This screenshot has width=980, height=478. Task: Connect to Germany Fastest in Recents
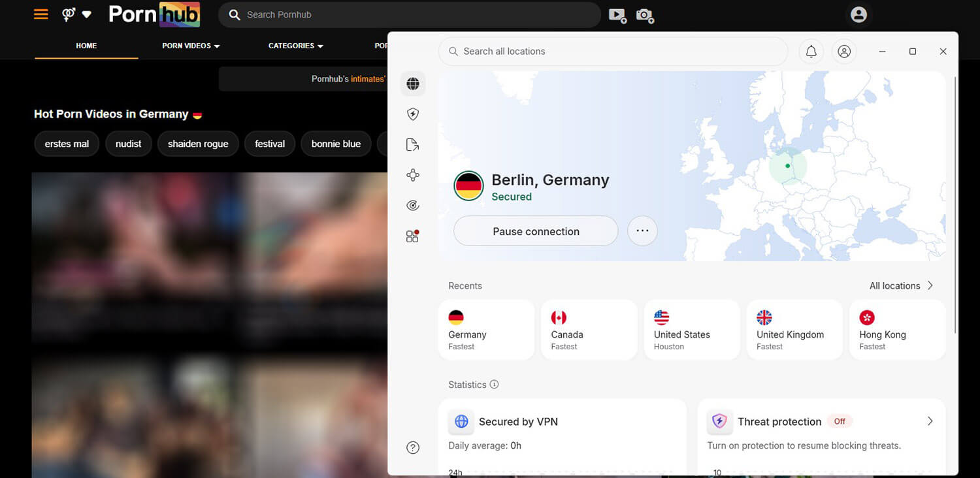pyautogui.click(x=486, y=330)
